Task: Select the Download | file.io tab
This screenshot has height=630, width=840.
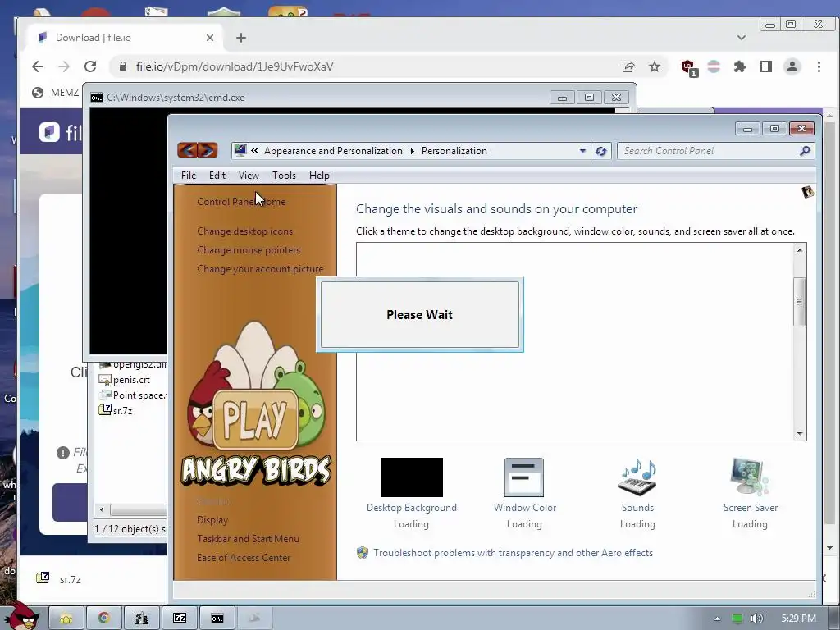Action: [x=123, y=38]
